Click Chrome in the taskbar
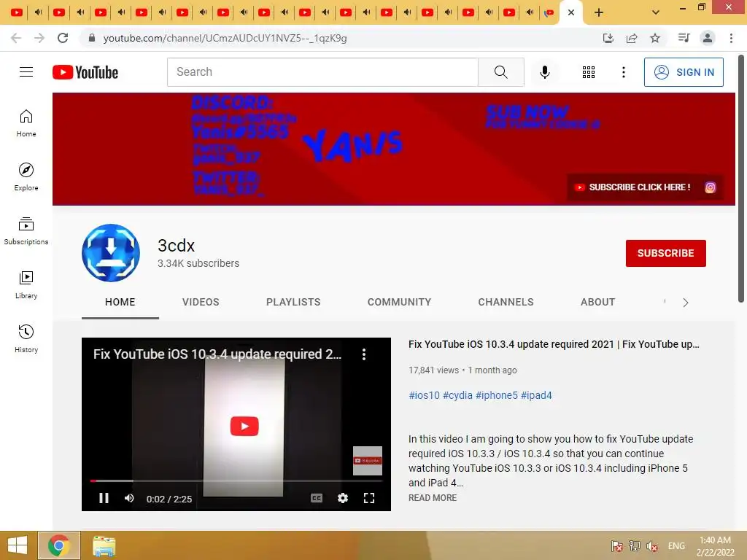The height and width of the screenshot is (560, 747). tap(58, 545)
